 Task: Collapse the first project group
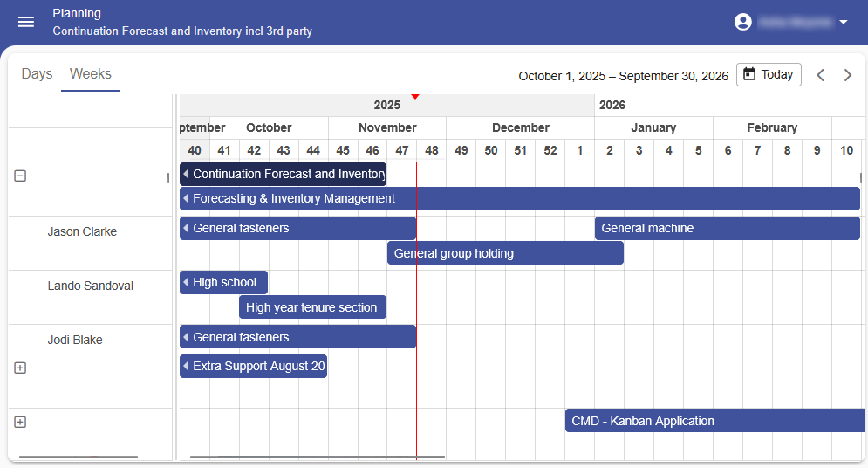click(20, 176)
